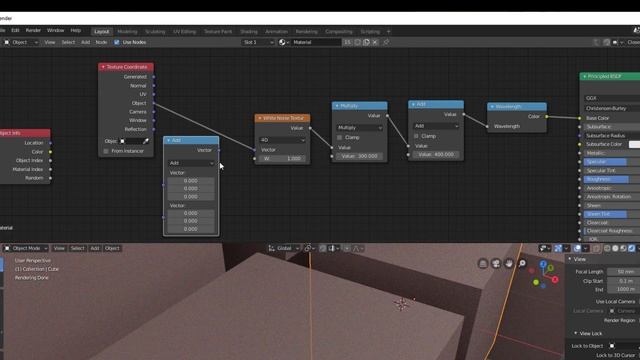
Task: Enable Clamp on Multiply node
Action: pos(340,138)
